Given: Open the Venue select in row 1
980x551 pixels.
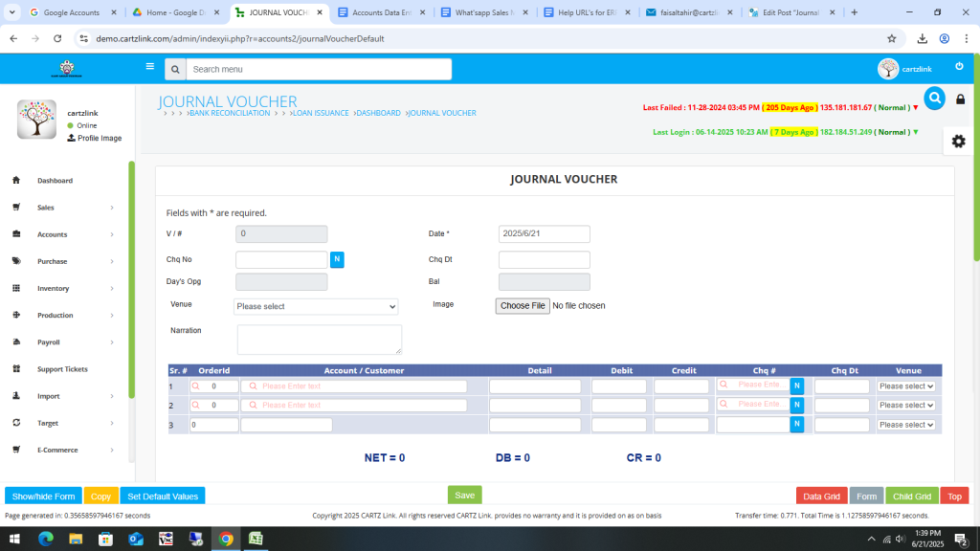Looking at the screenshot, I should (906, 386).
